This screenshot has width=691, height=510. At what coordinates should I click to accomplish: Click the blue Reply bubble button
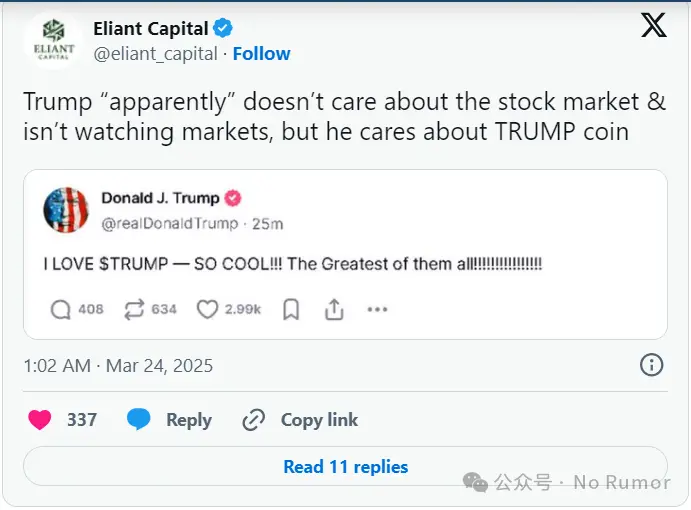[139, 420]
